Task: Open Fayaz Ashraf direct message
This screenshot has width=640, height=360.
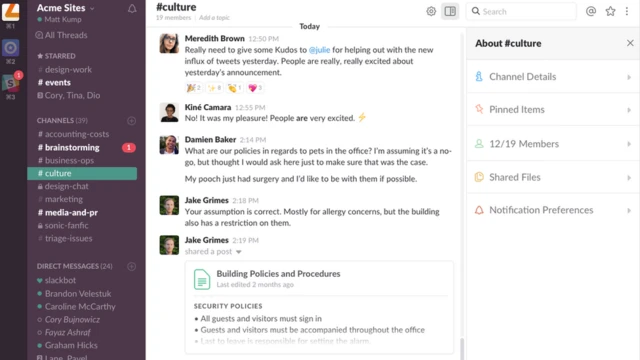Action: point(64,333)
